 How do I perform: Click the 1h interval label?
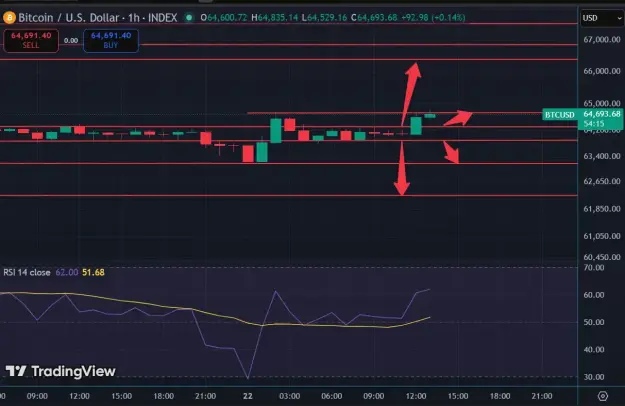point(134,18)
